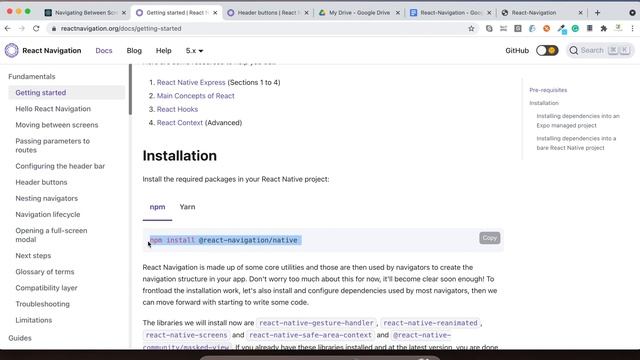Open Moving between screens sidebar item

pos(57,125)
